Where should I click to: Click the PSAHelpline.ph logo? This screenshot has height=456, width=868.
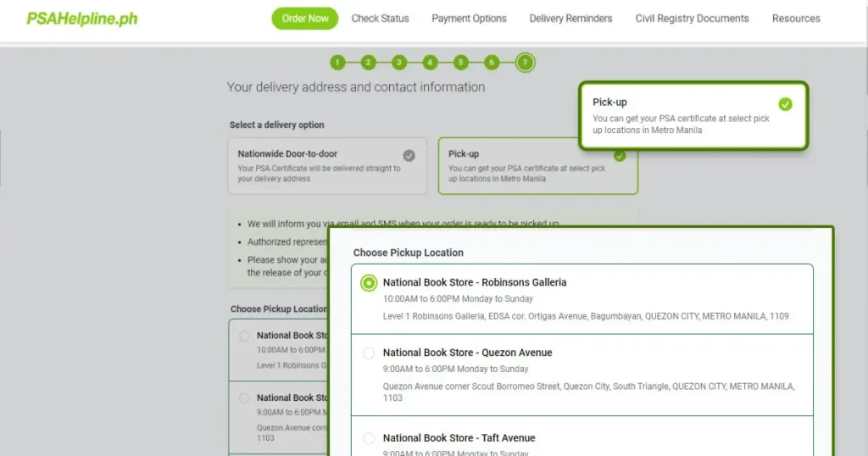pos(82,19)
